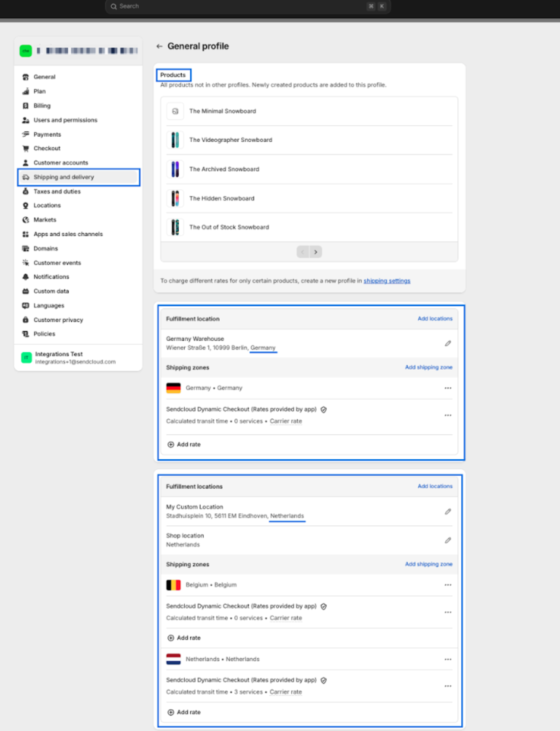Click the Netherlands flag icon

point(173,659)
